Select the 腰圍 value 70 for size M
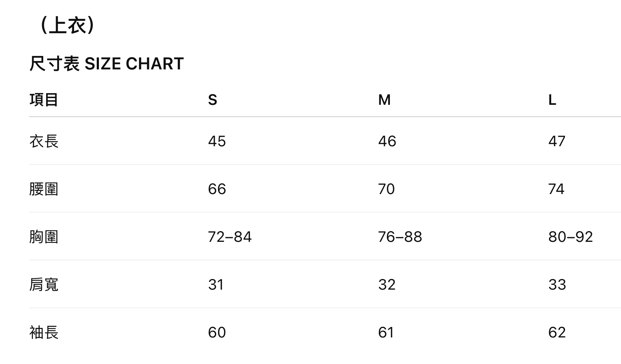This screenshot has width=621, height=364. coord(386,189)
